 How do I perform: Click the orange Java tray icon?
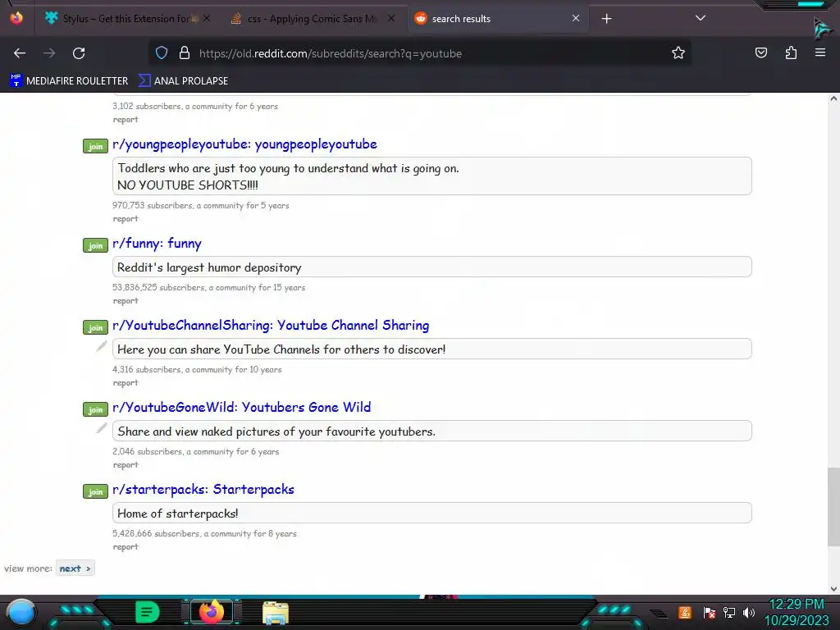click(x=685, y=612)
